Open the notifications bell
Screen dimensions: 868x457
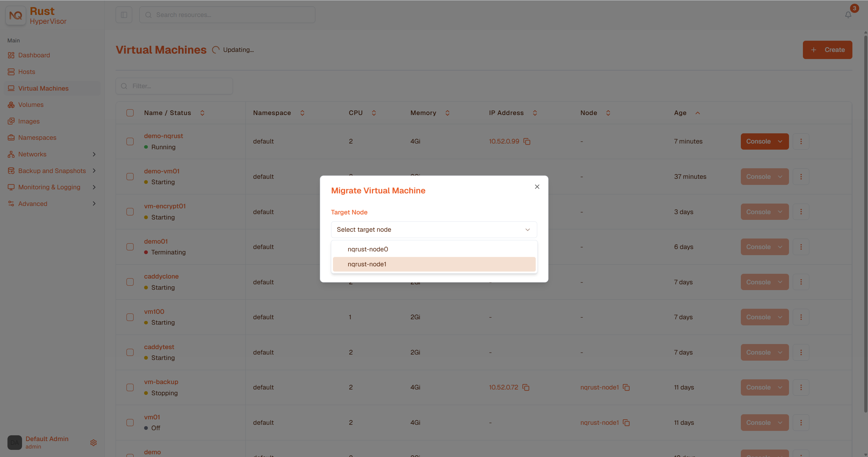(x=848, y=15)
